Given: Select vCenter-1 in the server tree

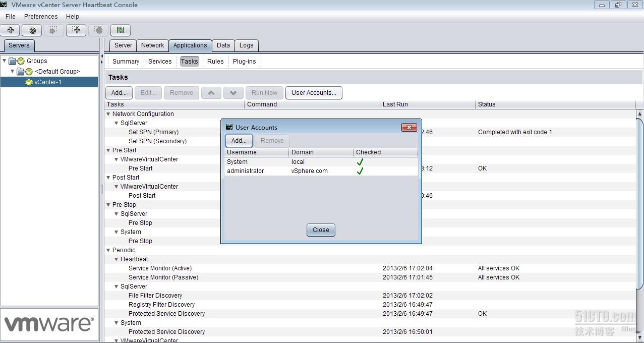Looking at the screenshot, I should click(x=48, y=82).
